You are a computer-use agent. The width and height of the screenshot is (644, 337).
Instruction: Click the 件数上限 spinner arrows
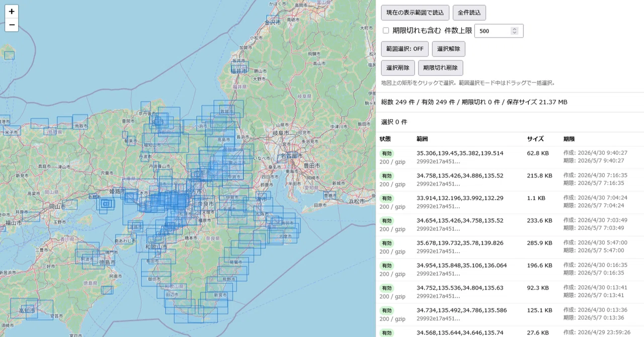click(514, 31)
